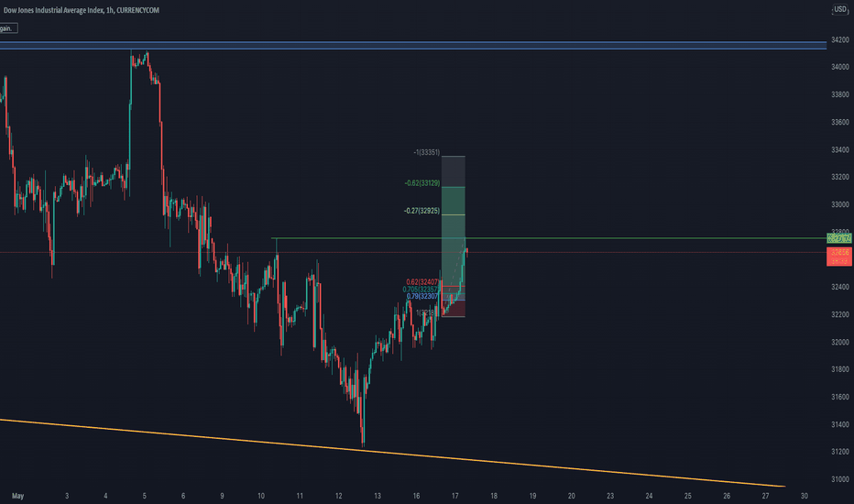The width and height of the screenshot is (854, 504).
Task: Click the 33600 price axis label
Action: pyautogui.click(x=840, y=122)
